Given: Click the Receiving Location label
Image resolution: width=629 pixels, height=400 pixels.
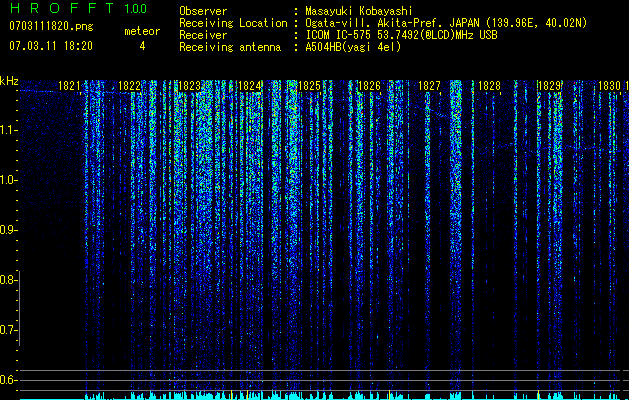Looking at the screenshot, I should pyautogui.click(x=233, y=23).
